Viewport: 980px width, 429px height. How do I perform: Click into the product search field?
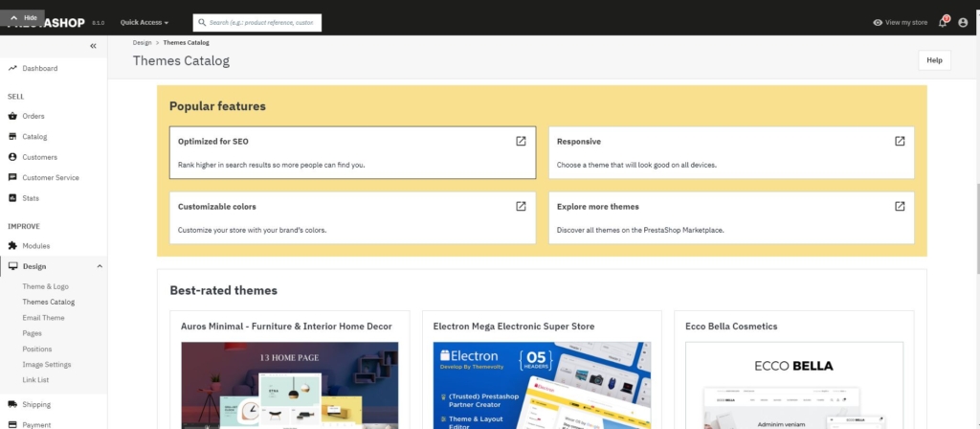(257, 23)
